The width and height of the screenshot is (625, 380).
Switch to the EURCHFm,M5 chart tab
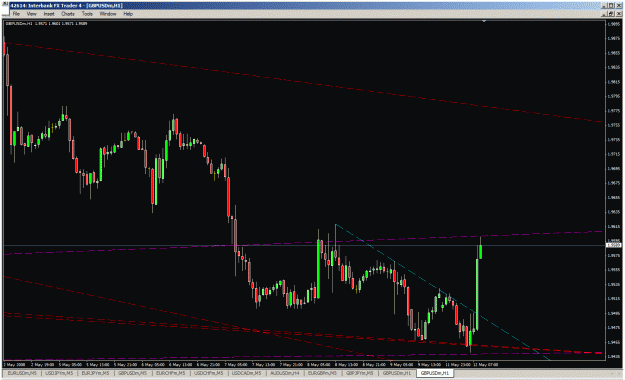(x=170, y=373)
